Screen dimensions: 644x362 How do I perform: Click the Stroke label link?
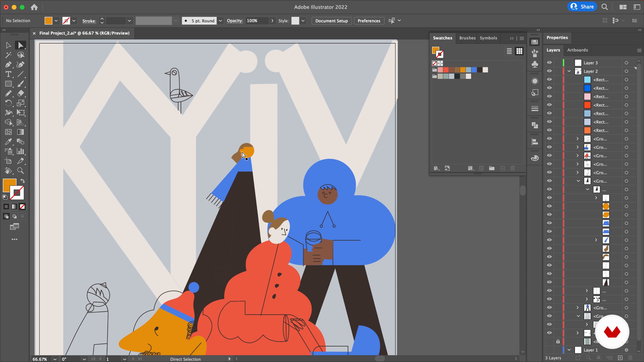point(89,21)
